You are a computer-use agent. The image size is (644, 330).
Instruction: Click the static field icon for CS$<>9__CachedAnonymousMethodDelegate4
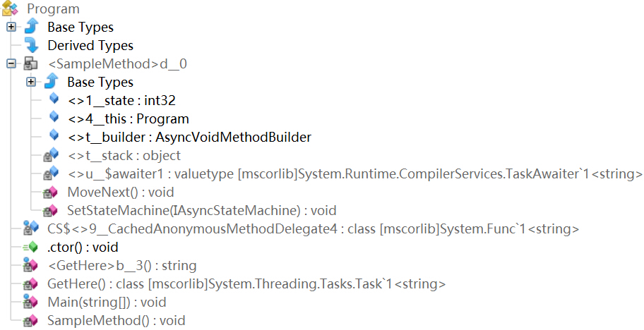click(31, 228)
